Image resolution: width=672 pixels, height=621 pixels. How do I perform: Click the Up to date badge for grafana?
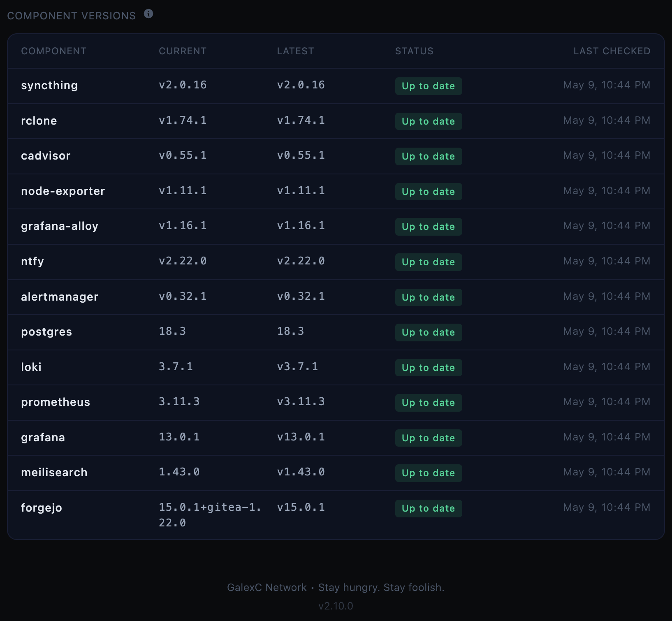[x=429, y=438]
